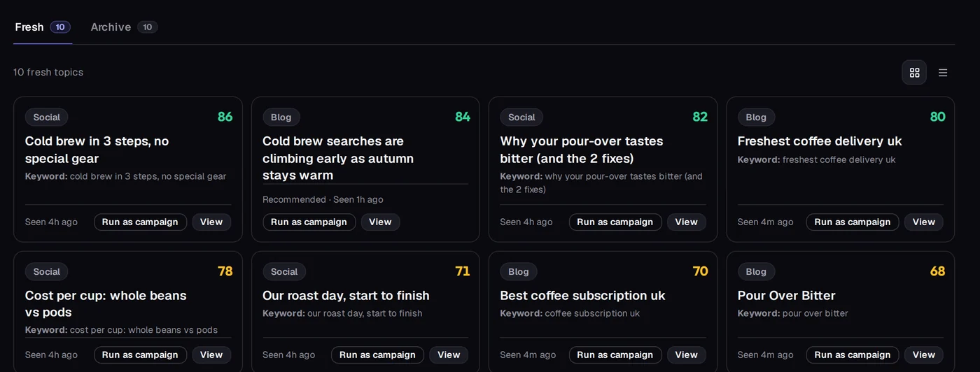Screen dimensions: 980x372
Task: Click the score 78
Action: point(225,271)
